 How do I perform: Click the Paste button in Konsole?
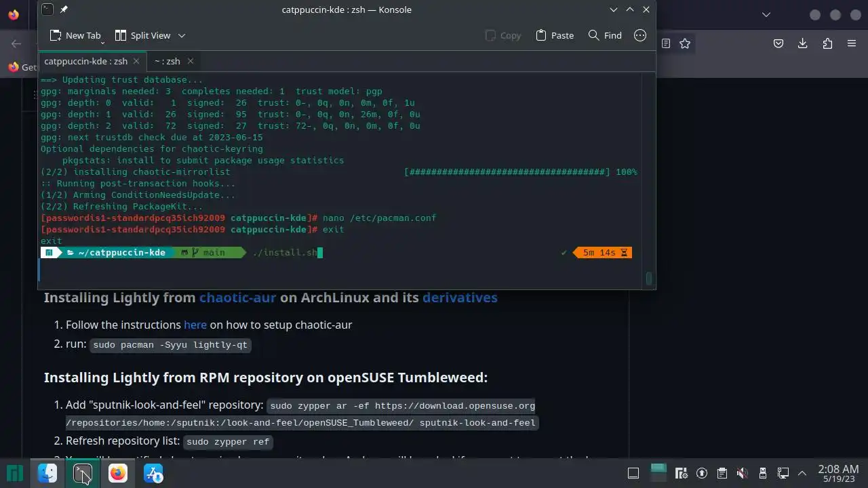[x=555, y=35]
